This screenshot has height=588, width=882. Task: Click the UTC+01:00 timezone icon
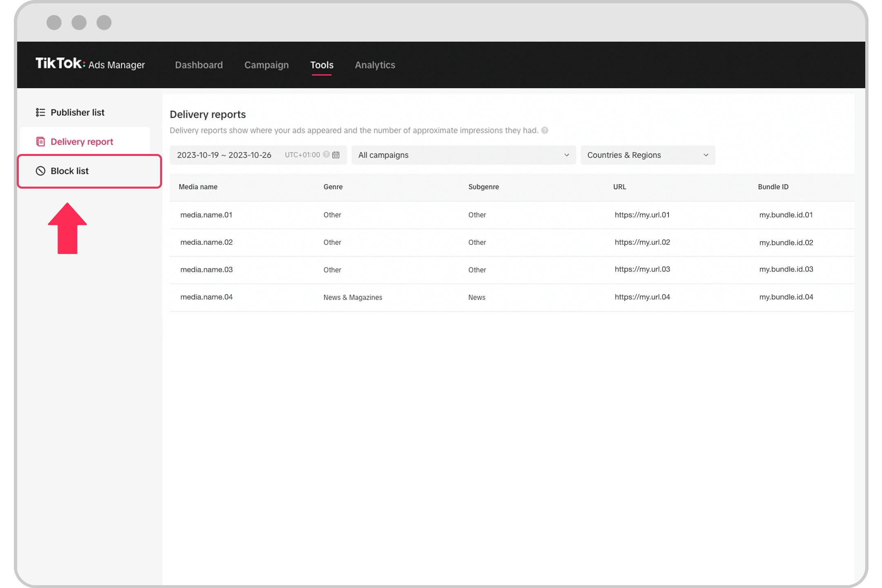click(326, 155)
